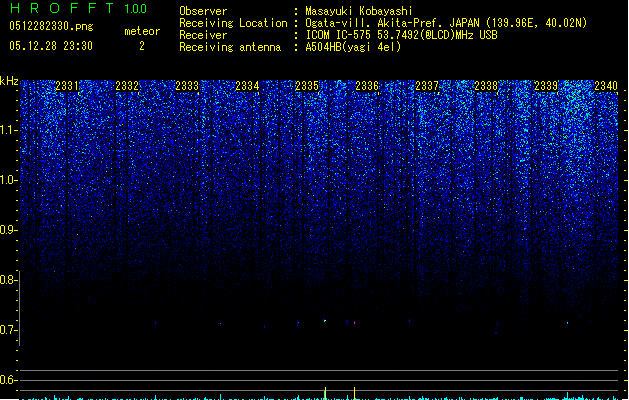This screenshot has height=400, width=629.
Task: Click the meteor count label
Action: point(142,31)
